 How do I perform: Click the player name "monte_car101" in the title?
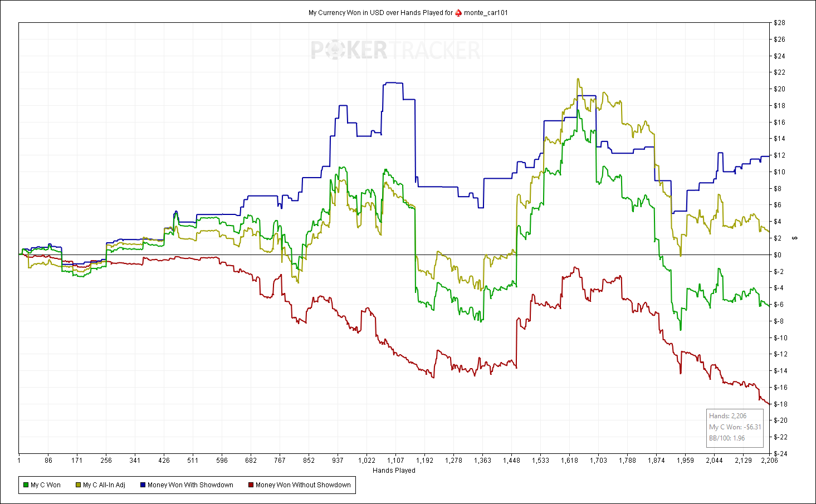tap(486, 12)
